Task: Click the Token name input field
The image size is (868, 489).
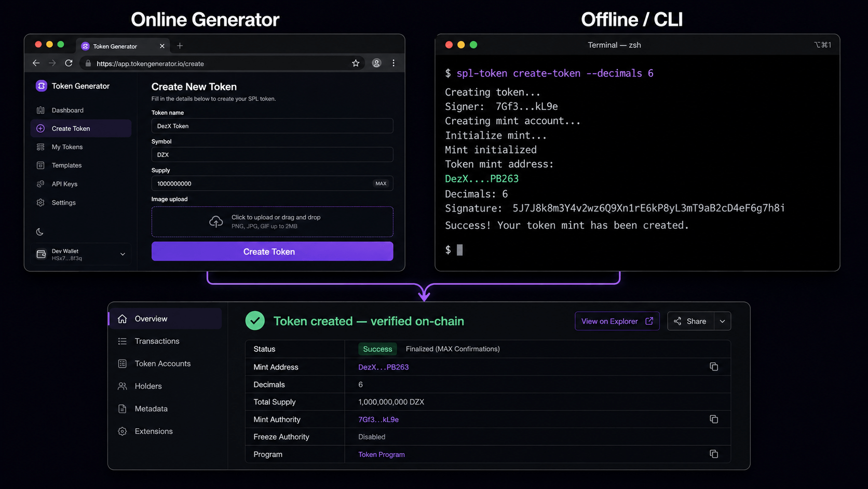Action: (272, 126)
